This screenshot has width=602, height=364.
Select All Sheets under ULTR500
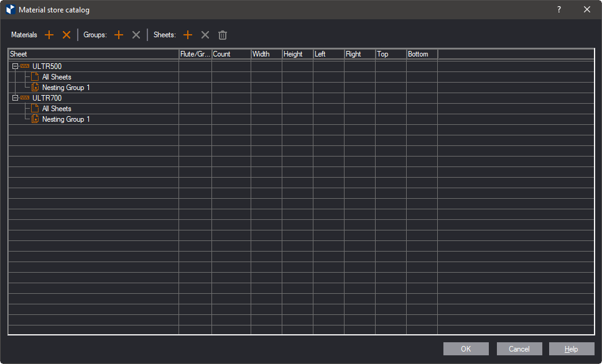pos(57,77)
